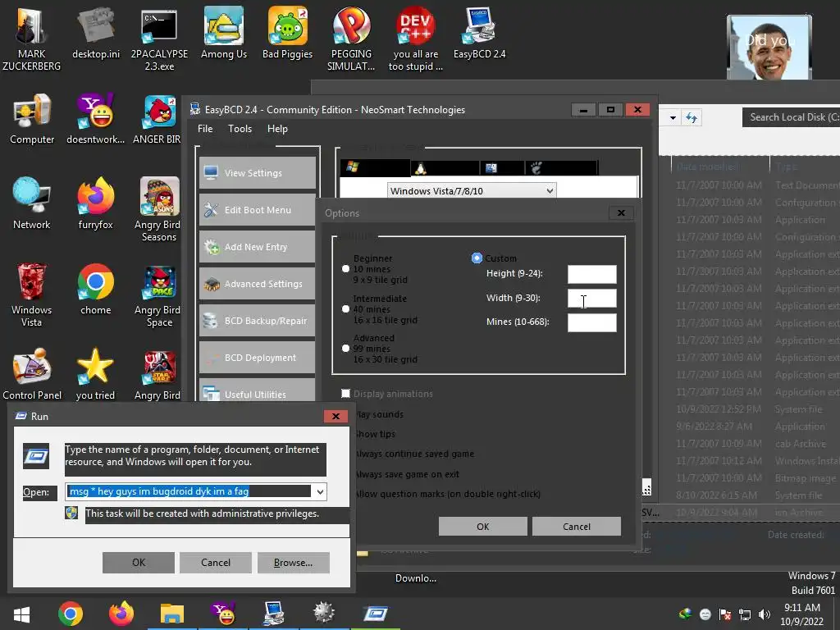Image resolution: width=840 pixels, height=630 pixels.
Task: Open File Explorer from the taskbar
Action: [172, 614]
